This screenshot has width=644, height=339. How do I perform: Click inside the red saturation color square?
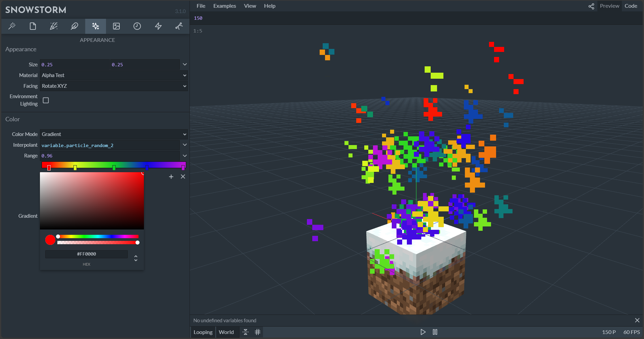point(92,201)
